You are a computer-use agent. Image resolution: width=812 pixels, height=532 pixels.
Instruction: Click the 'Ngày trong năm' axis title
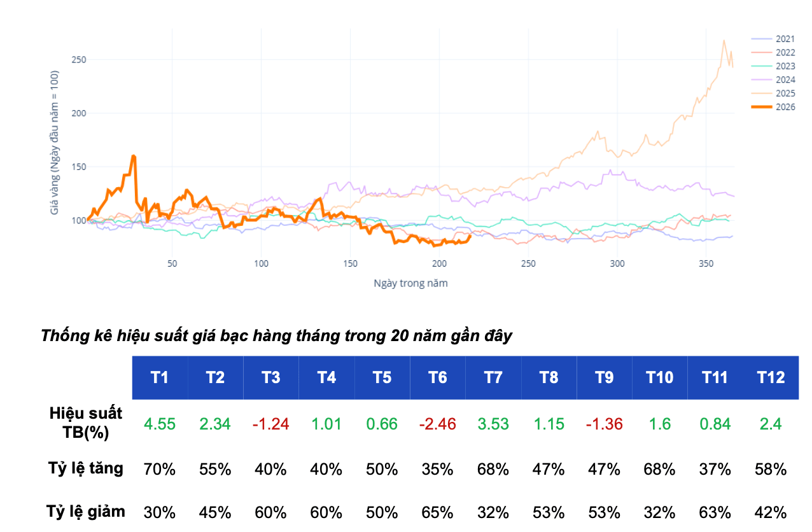[410, 283]
